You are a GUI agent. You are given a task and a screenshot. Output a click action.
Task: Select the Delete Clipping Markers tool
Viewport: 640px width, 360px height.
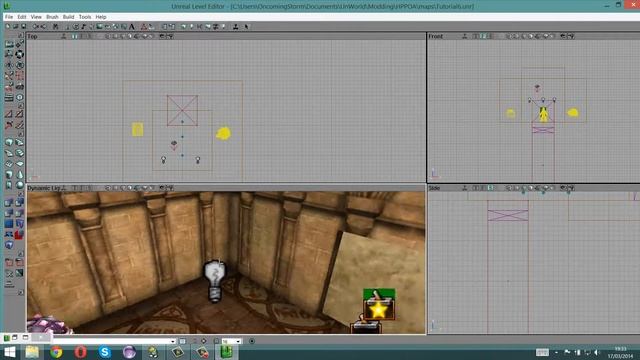[19, 125]
